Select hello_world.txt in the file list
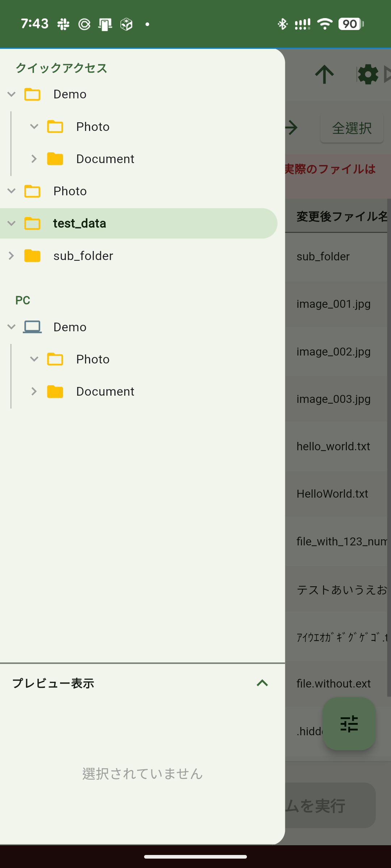391x868 pixels. pyautogui.click(x=333, y=446)
